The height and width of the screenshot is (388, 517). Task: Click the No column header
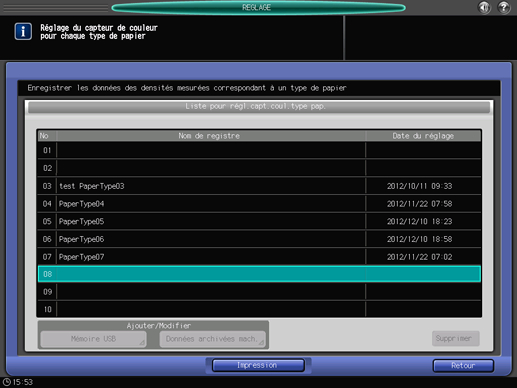tap(47, 136)
